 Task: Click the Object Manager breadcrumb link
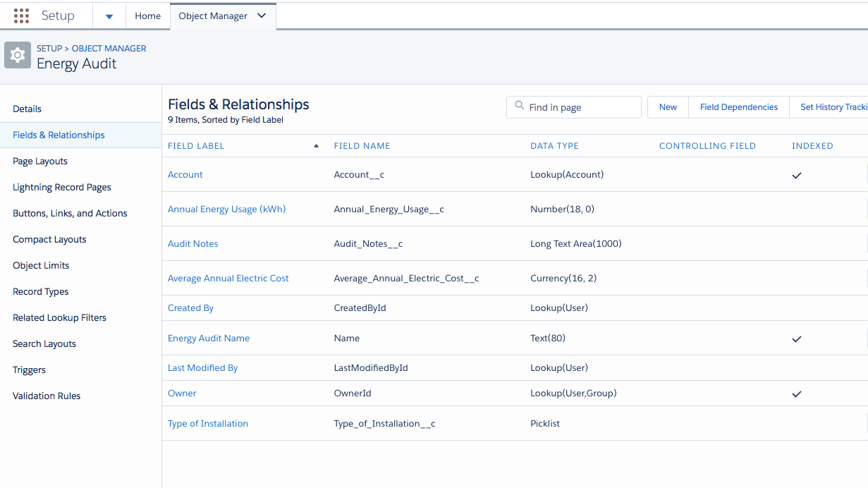pyautogui.click(x=109, y=49)
